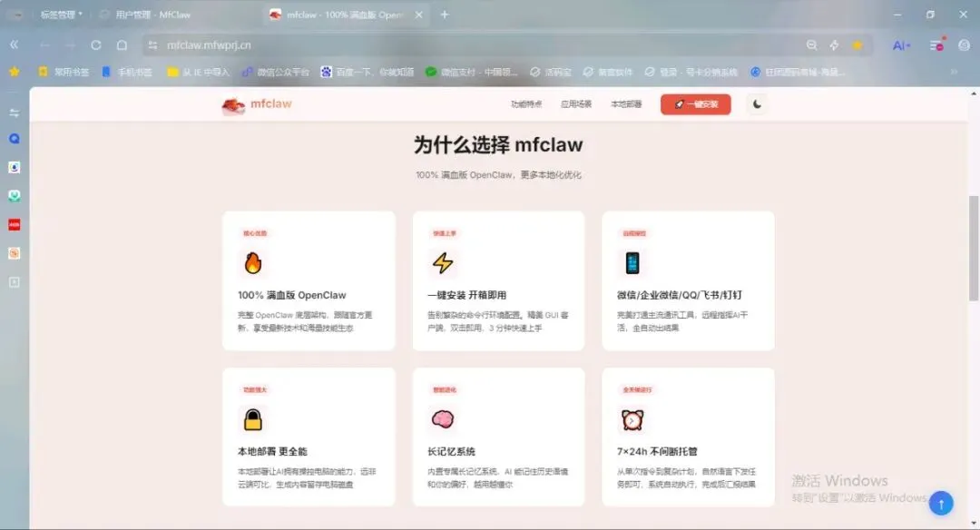Click the browser home icon
The image size is (980, 530).
pyautogui.click(x=122, y=45)
